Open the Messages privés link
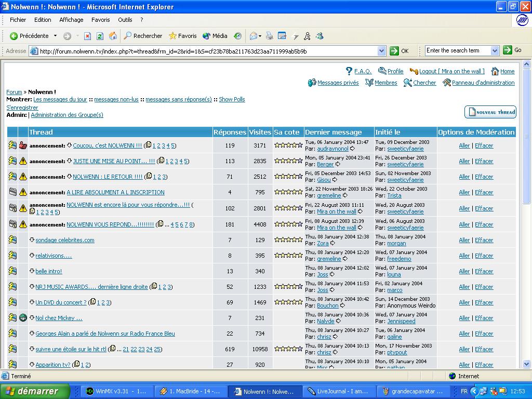The width and height of the screenshot is (532, 399). coord(338,83)
